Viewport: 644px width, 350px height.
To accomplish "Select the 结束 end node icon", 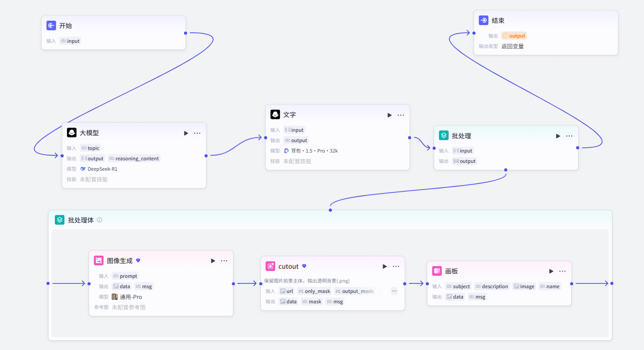I will click(484, 20).
